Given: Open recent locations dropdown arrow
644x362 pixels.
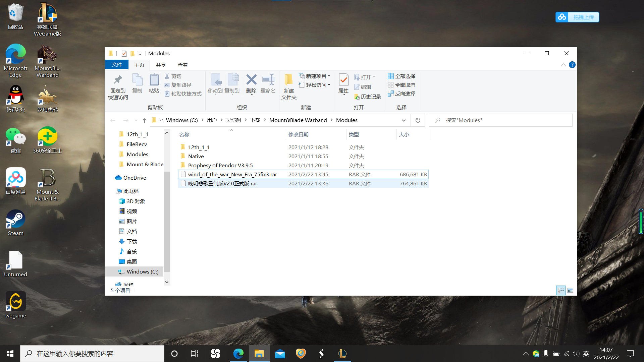Looking at the screenshot, I should (x=136, y=120).
